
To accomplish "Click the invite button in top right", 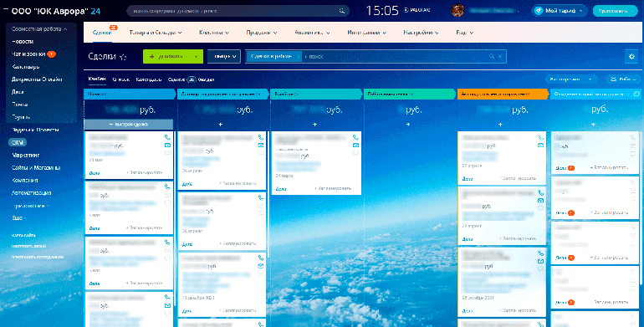I will pos(615,11).
